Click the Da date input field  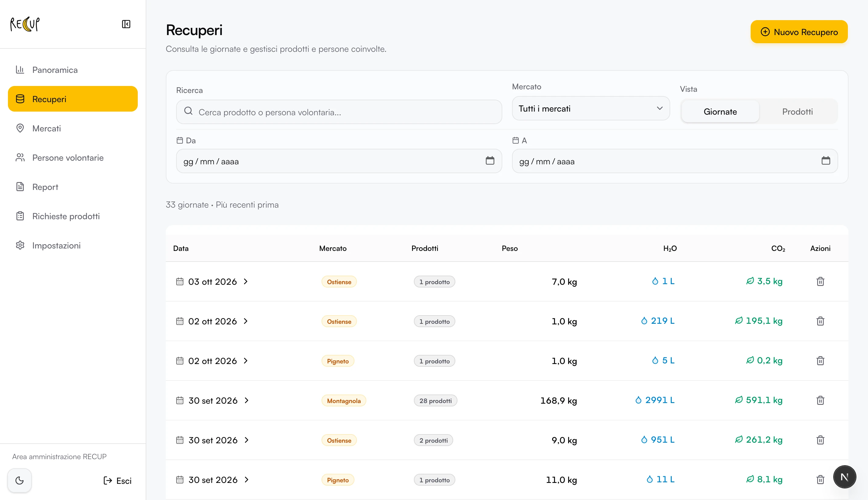[339, 161]
